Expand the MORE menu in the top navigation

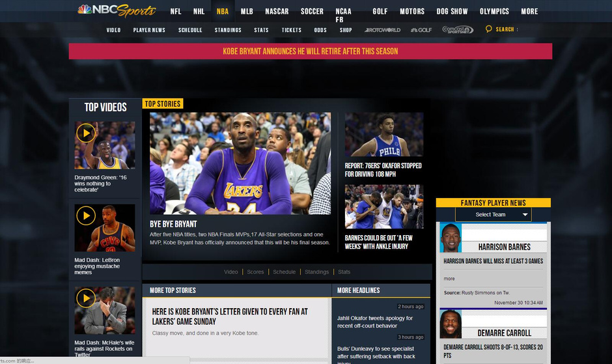[x=529, y=11]
